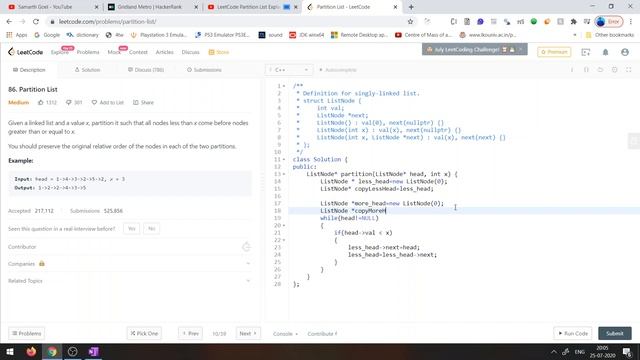Go to the Prev problem
This screenshot has height=360, width=640.
190,333
